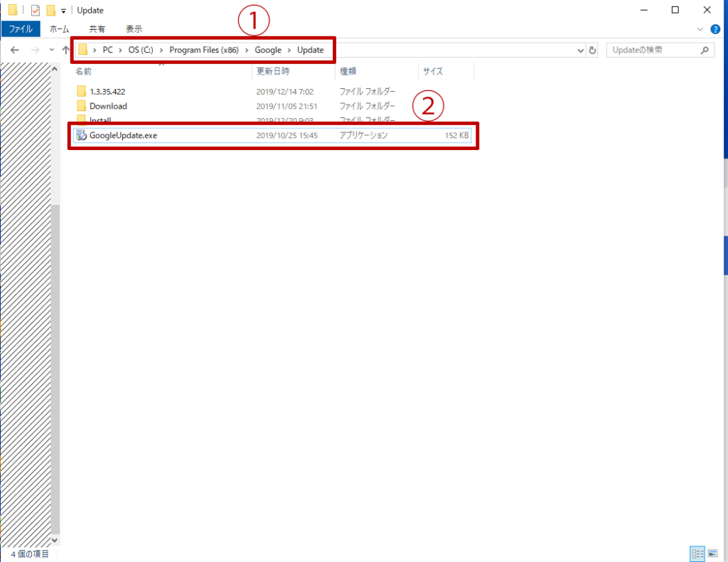Expand the address bar history dropdown
The image size is (728, 562).
click(x=581, y=51)
